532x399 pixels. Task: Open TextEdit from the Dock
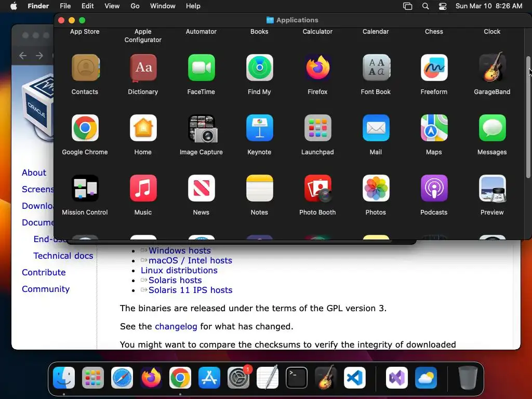268,377
